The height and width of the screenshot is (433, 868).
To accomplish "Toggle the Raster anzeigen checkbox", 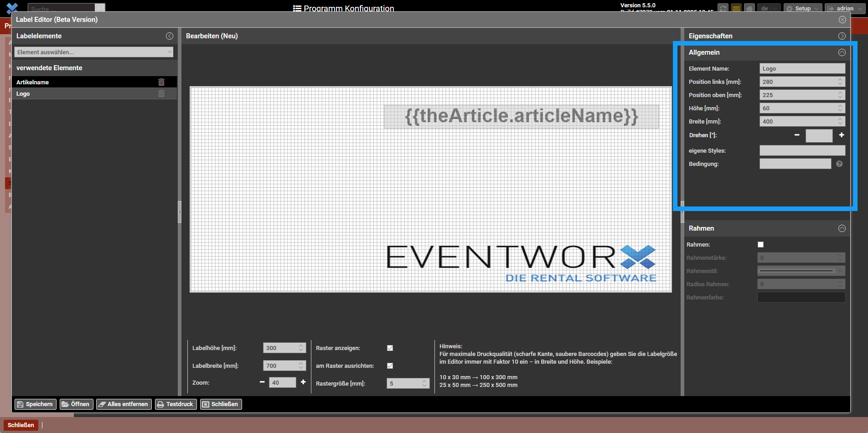I will tap(390, 348).
